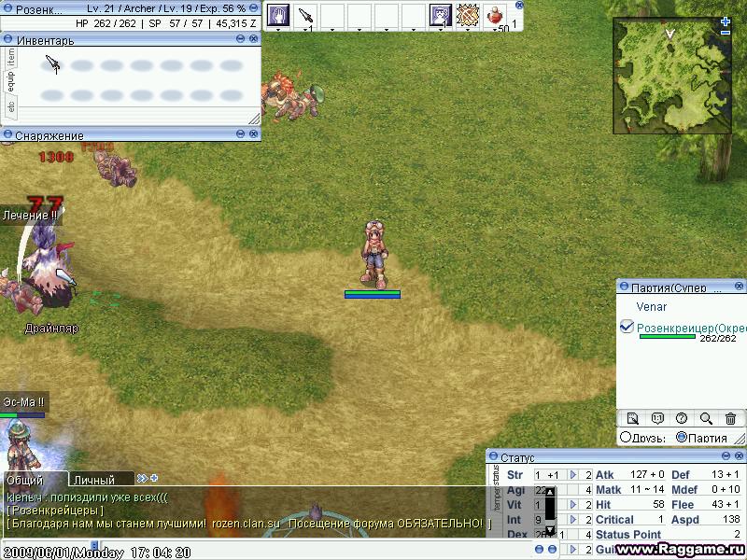
Task: Click the chat scroll up arrow
Action: [x=550, y=492]
